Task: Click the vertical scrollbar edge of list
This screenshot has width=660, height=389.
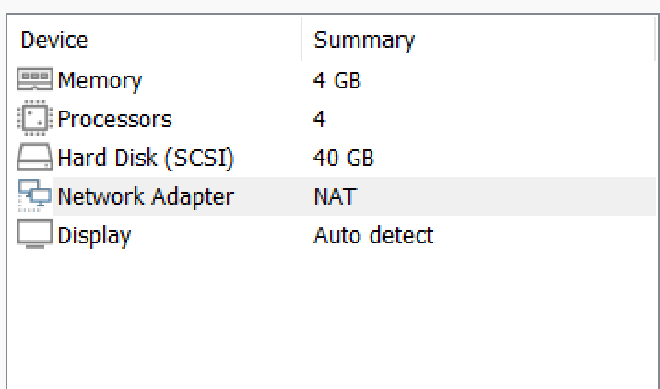Action: click(656, 202)
